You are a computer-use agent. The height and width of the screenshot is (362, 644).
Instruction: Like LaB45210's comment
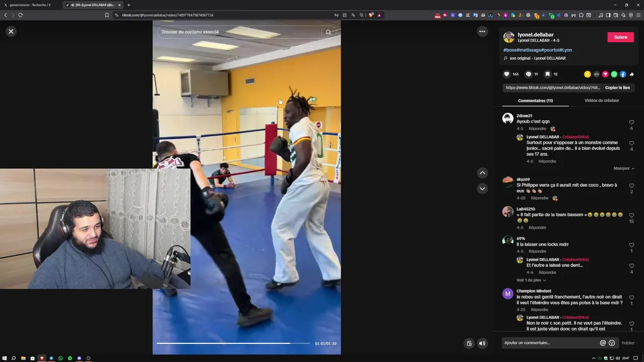pyautogui.click(x=631, y=215)
